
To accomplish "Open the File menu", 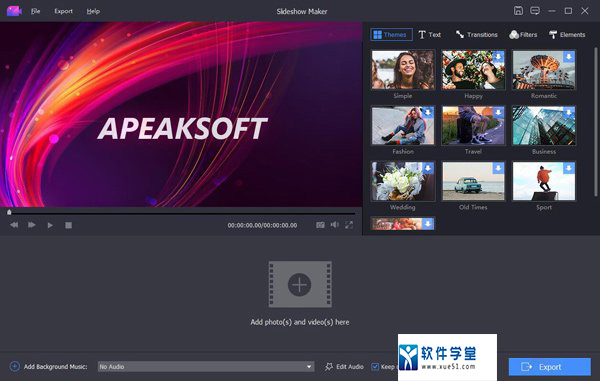I will click(36, 11).
